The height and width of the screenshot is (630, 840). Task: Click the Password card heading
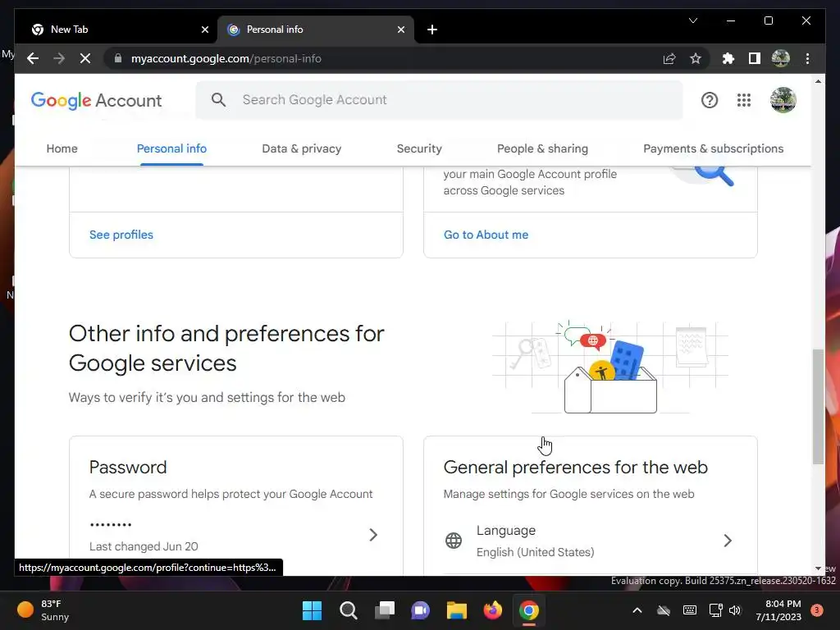(128, 467)
